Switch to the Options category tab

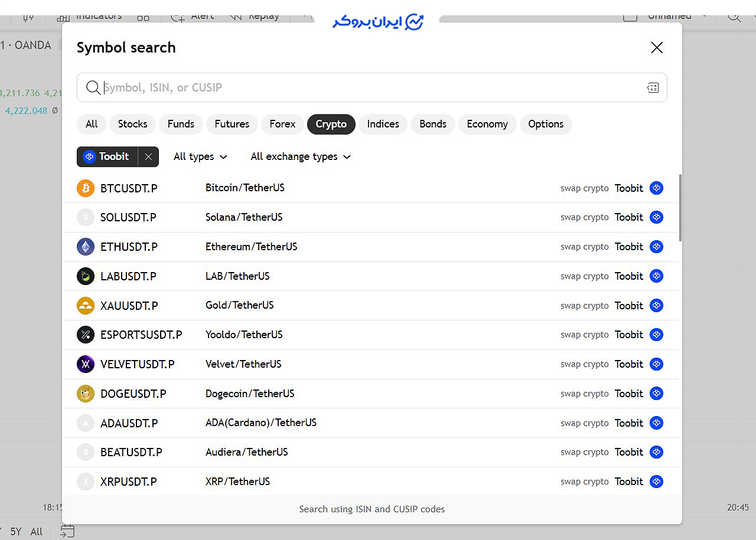click(x=546, y=124)
